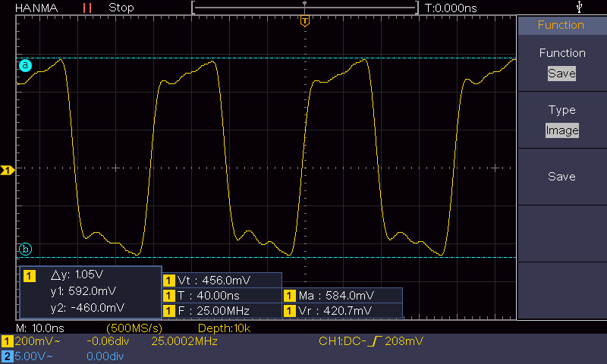Click channel 1 badge in cursor readout box

[30, 275]
